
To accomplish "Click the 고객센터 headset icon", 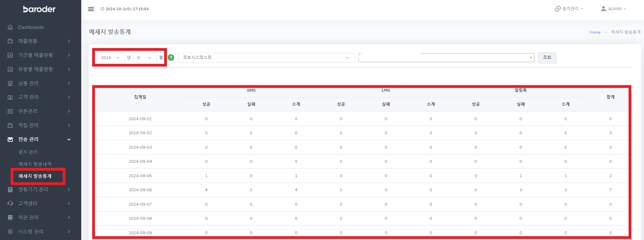I will coord(10,203).
